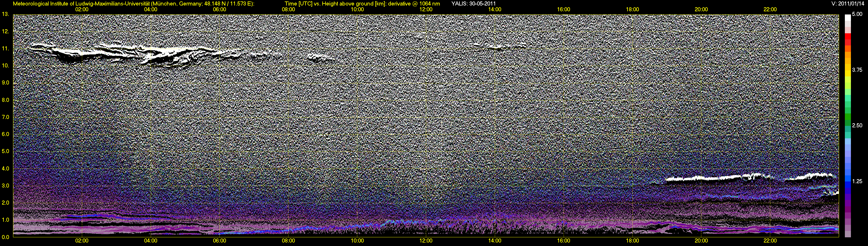868x246 pixels.
Task: Click 08:00 on the upper time axis
Action: (x=288, y=10)
